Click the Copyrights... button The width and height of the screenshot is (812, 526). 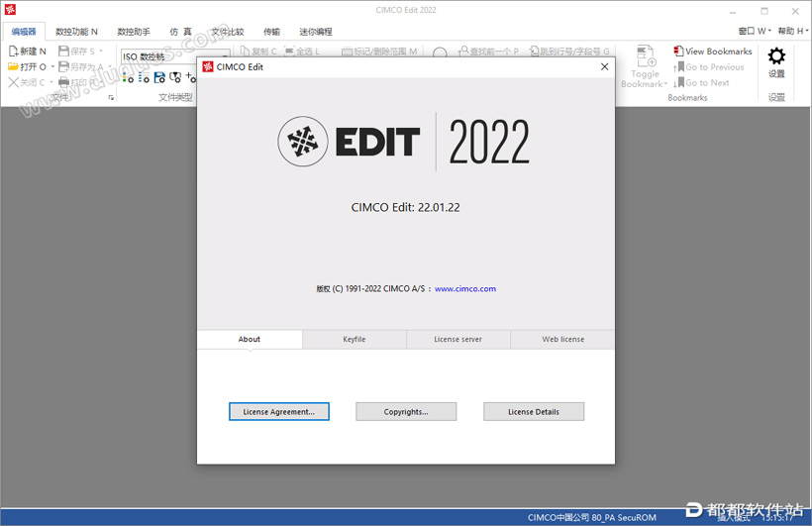[x=406, y=411]
